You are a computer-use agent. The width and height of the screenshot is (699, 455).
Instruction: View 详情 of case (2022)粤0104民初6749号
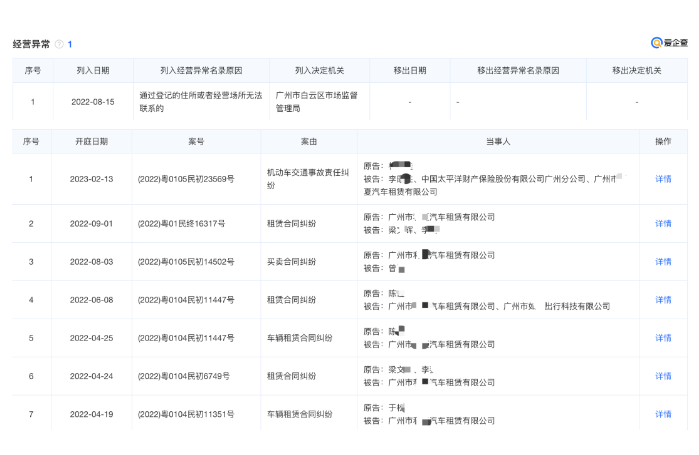click(663, 376)
